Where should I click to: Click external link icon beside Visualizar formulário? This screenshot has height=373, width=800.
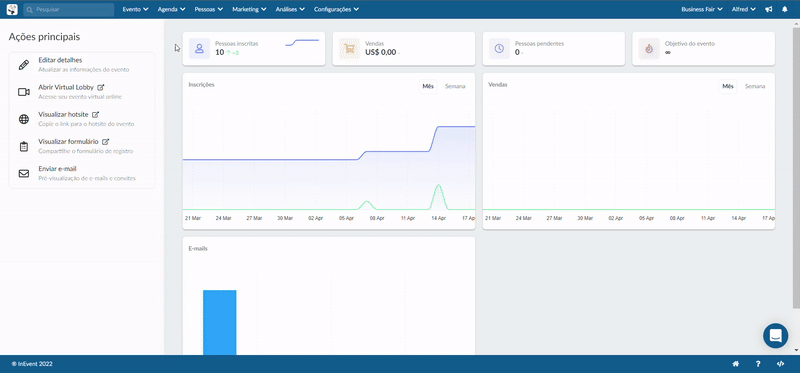coord(106,142)
